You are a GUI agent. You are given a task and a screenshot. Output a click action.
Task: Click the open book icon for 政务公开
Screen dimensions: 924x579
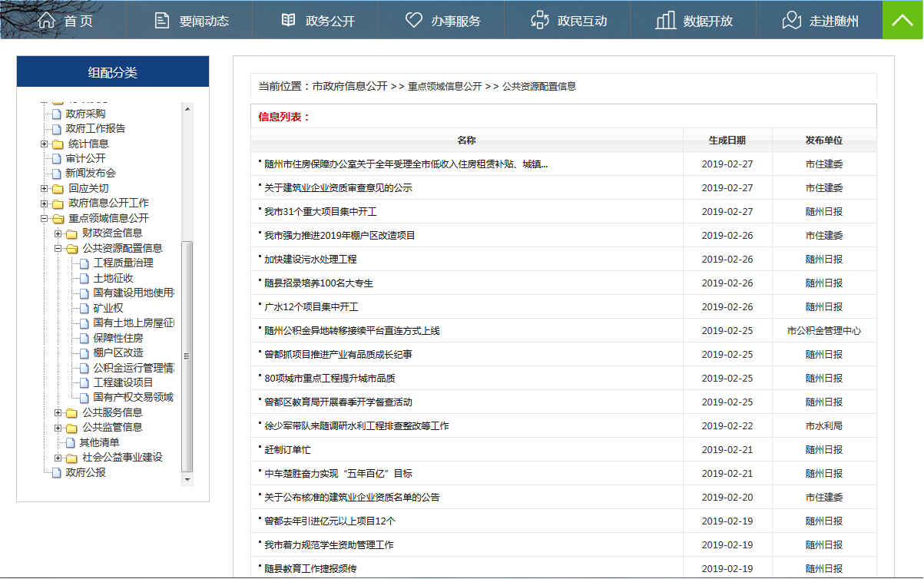tap(288, 20)
